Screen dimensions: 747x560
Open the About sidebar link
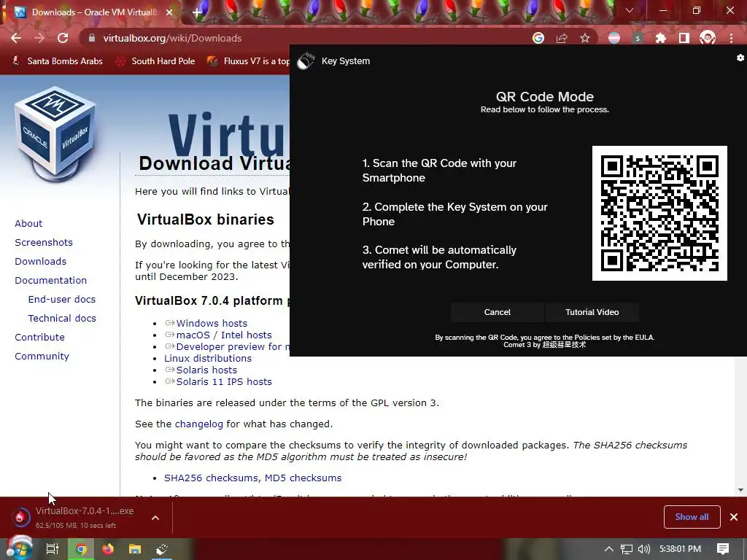28,223
